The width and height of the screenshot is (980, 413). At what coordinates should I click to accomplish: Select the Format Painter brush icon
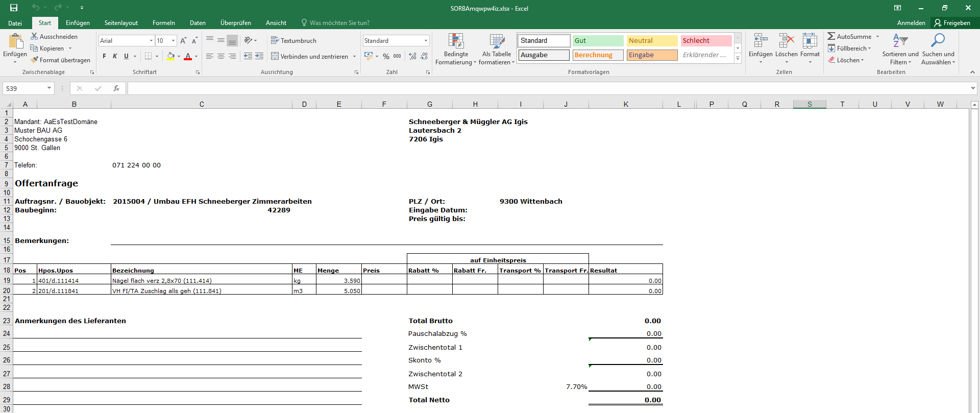[34, 60]
